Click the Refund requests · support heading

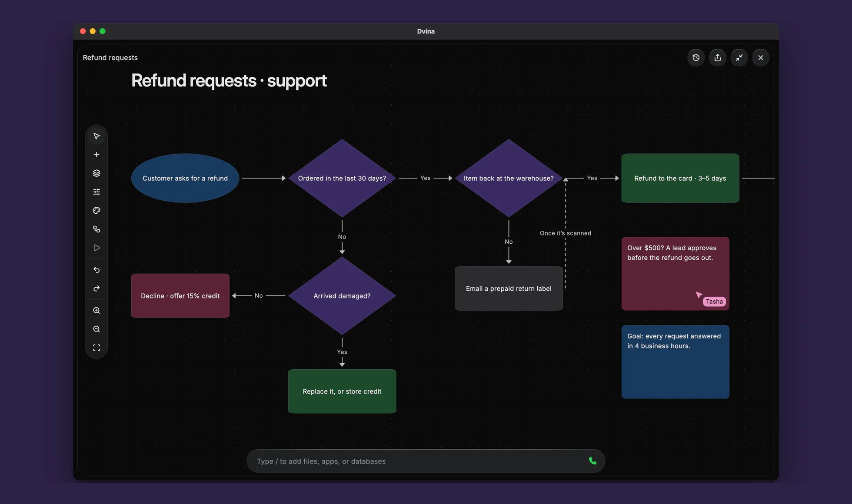click(x=229, y=80)
